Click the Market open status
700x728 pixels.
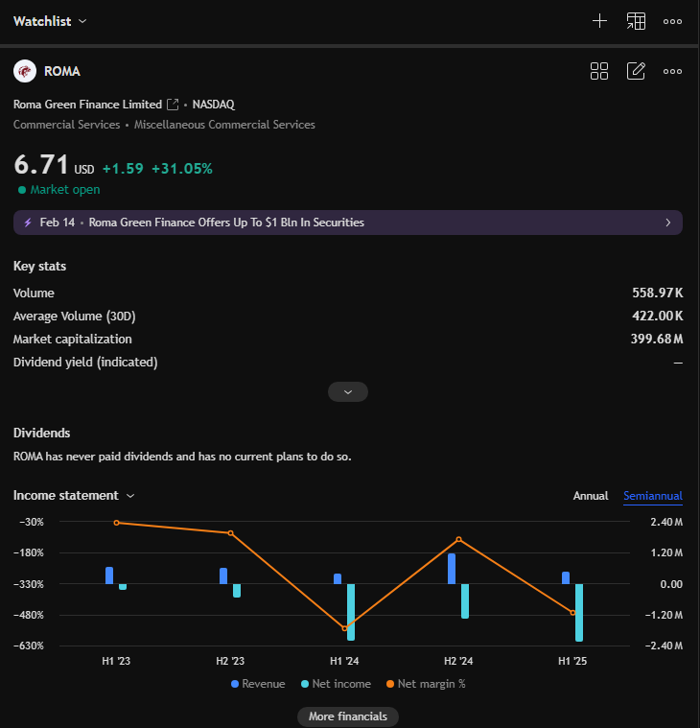click(58, 189)
